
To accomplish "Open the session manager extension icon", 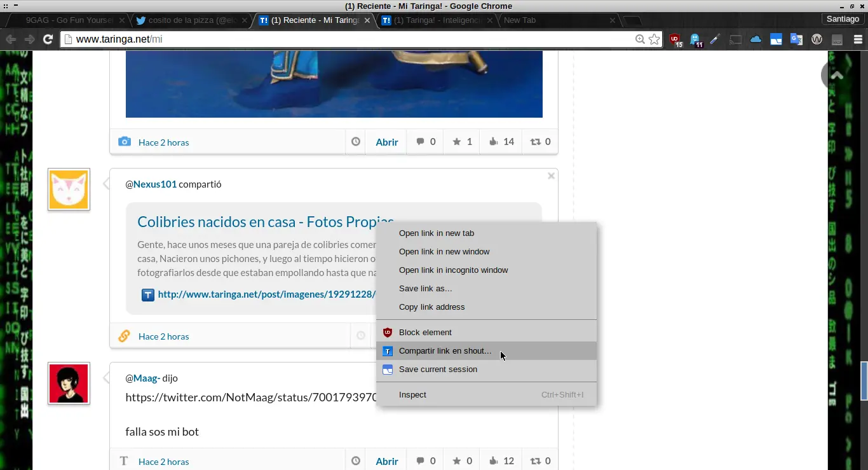I will coord(776,39).
